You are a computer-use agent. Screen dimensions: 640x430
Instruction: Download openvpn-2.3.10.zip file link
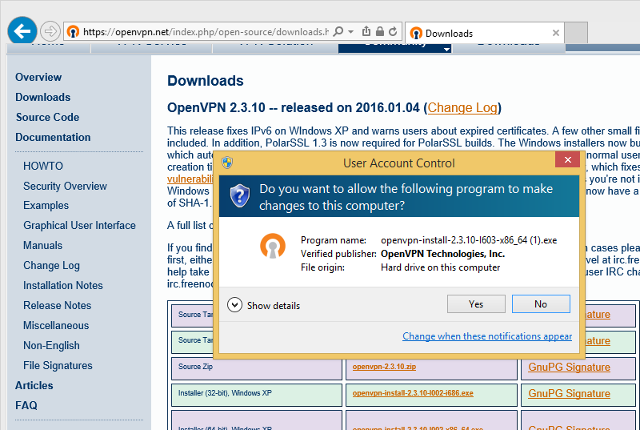[x=384, y=366]
